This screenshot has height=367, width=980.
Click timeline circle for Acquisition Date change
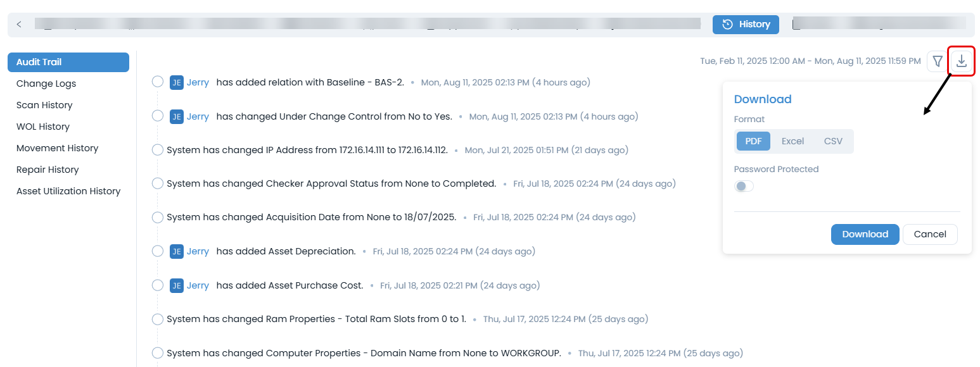point(158,217)
